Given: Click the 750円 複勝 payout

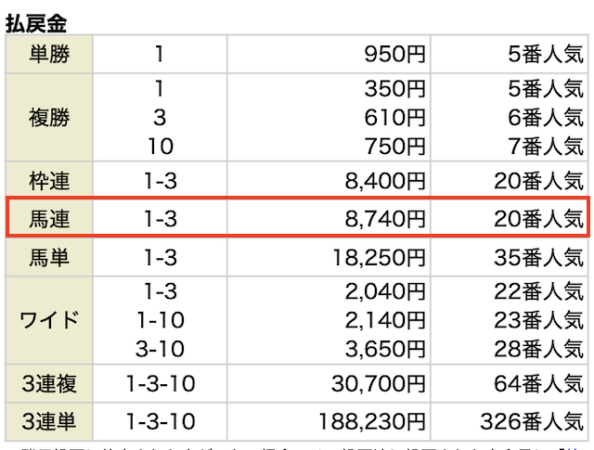Looking at the screenshot, I should 394,146.
